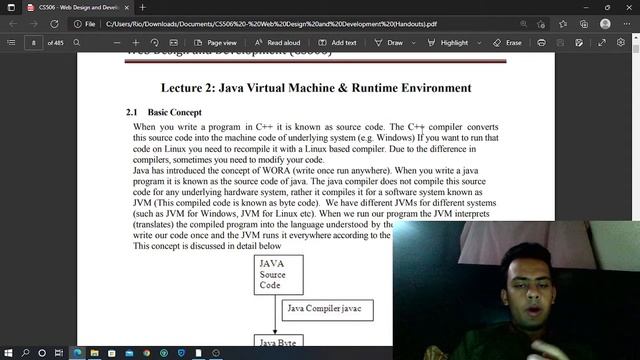This screenshot has height=360, width=640.
Task: Add this page to favorites
Action: pyautogui.click(x=541, y=24)
